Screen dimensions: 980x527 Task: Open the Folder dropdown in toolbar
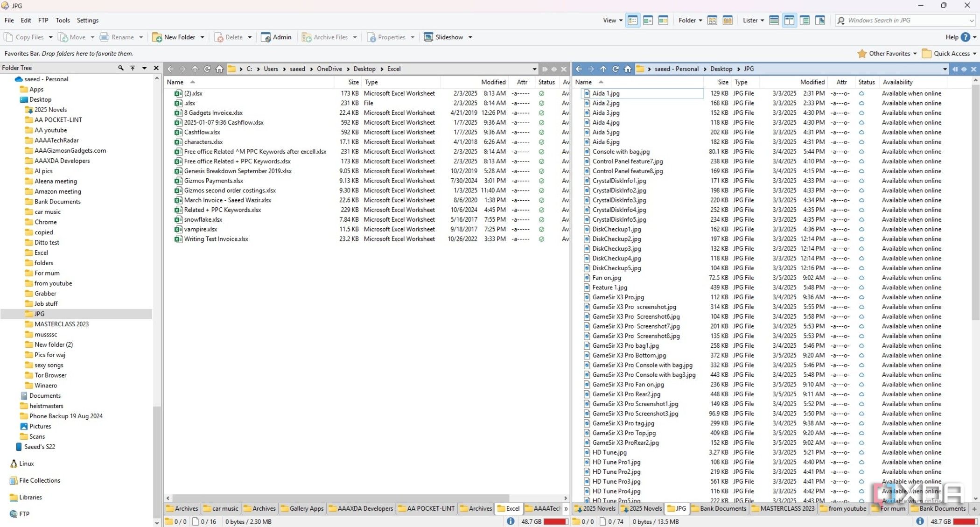tap(690, 21)
